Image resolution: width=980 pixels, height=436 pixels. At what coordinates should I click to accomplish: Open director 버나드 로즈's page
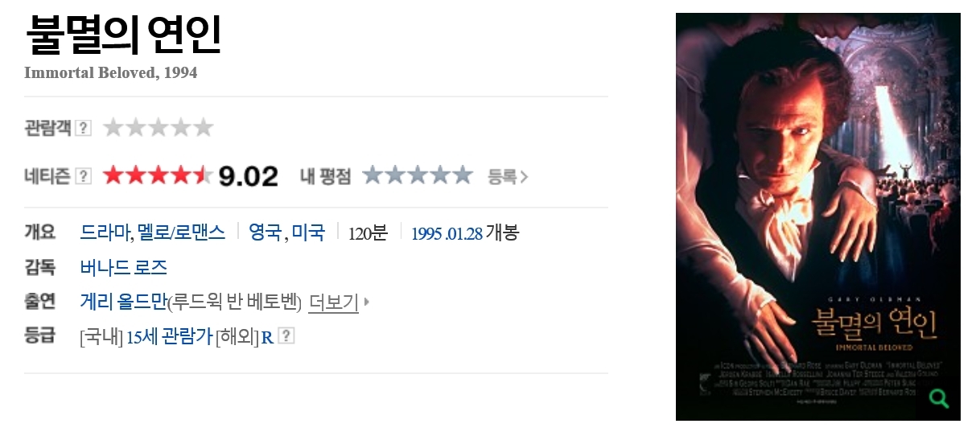[124, 267]
